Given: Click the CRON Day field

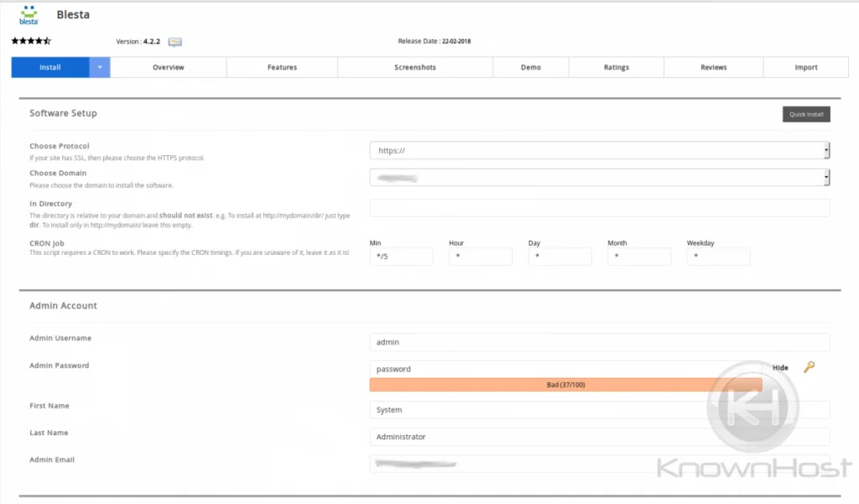Looking at the screenshot, I should (x=560, y=257).
